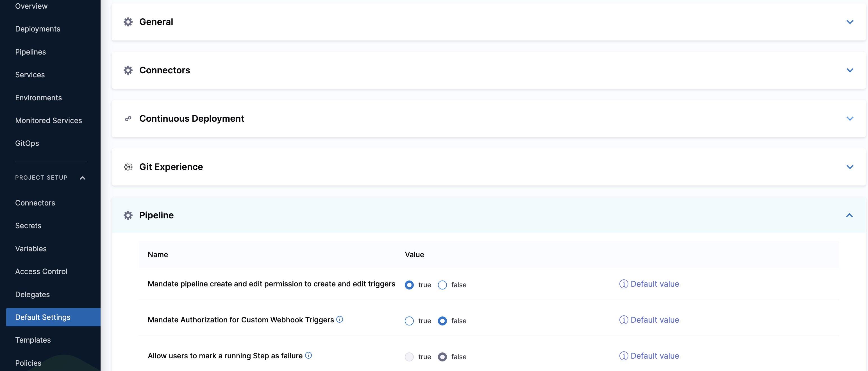868x371 pixels.
Task: Collapse the Pipeline settings section
Action: coord(849,215)
